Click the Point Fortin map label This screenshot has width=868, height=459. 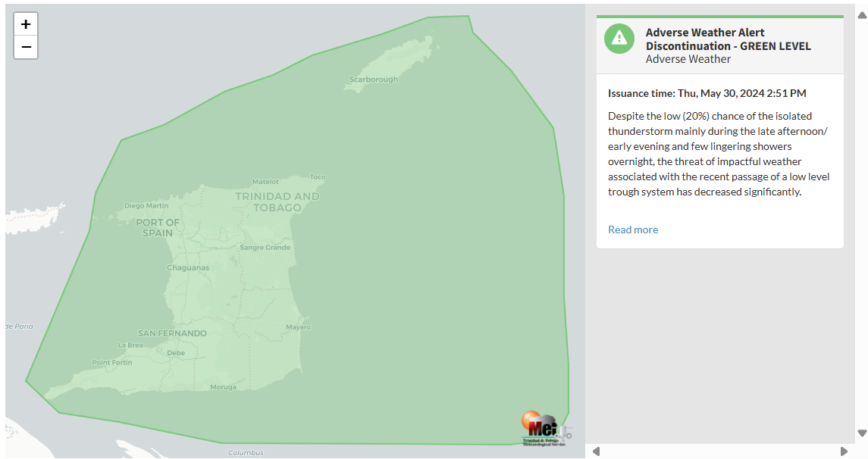pyautogui.click(x=112, y=363)
